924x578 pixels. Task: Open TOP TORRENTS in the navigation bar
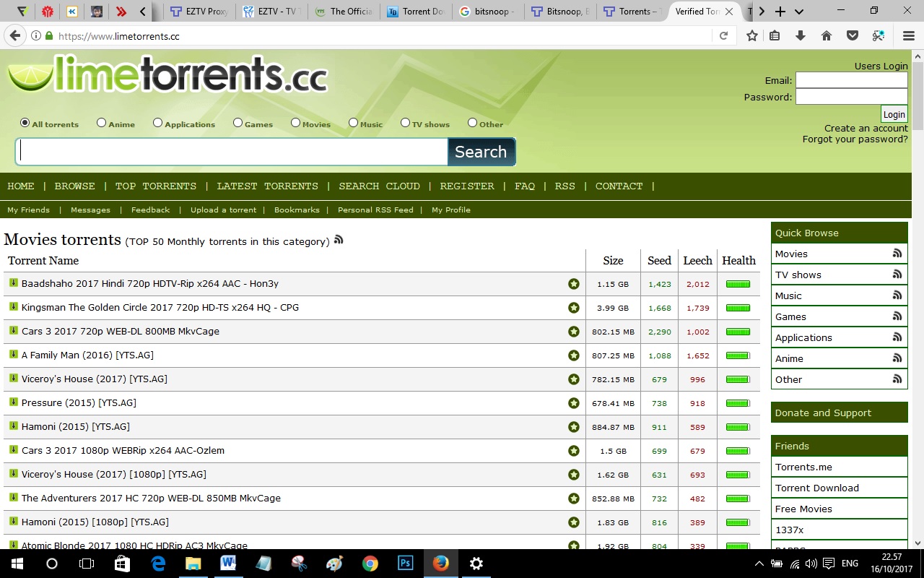click(156, 186)
